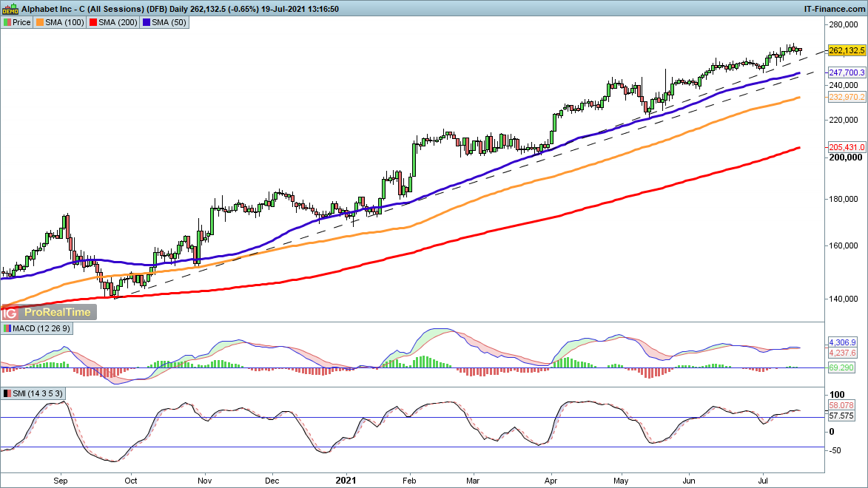
Task: Click the 2021 label on time axis
Action: pos(346,481)
